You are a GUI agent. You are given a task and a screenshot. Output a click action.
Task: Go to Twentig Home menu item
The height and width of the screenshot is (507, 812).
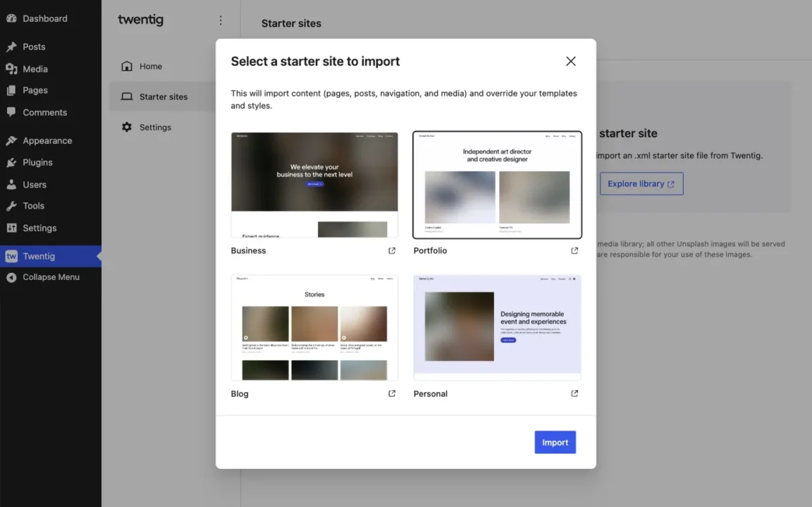point(150,66)
